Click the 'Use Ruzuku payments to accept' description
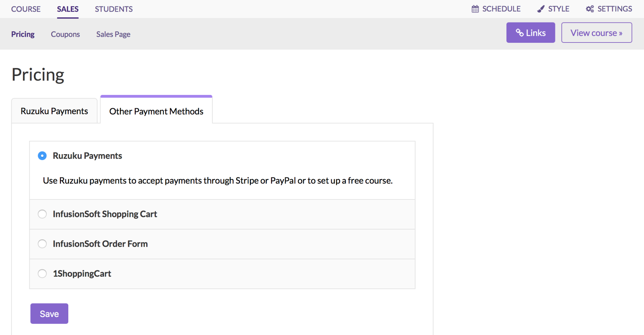 click(x=218, y=181)
